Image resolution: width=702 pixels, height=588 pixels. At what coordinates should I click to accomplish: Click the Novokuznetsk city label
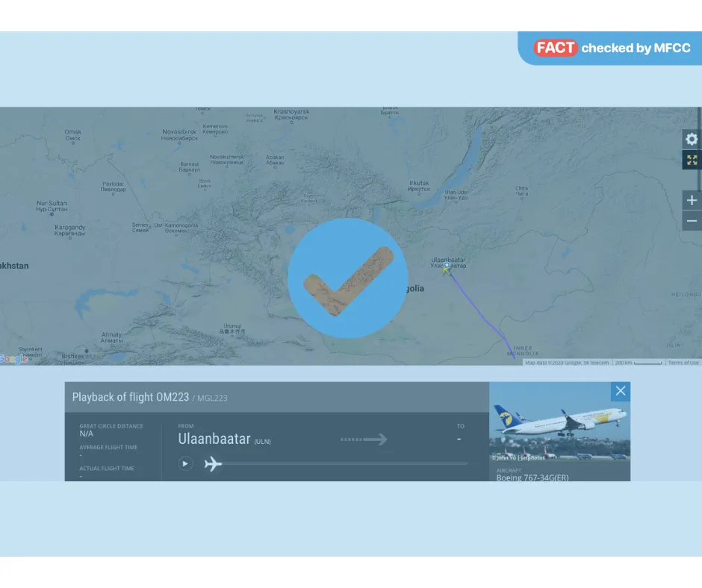point(227,159)
